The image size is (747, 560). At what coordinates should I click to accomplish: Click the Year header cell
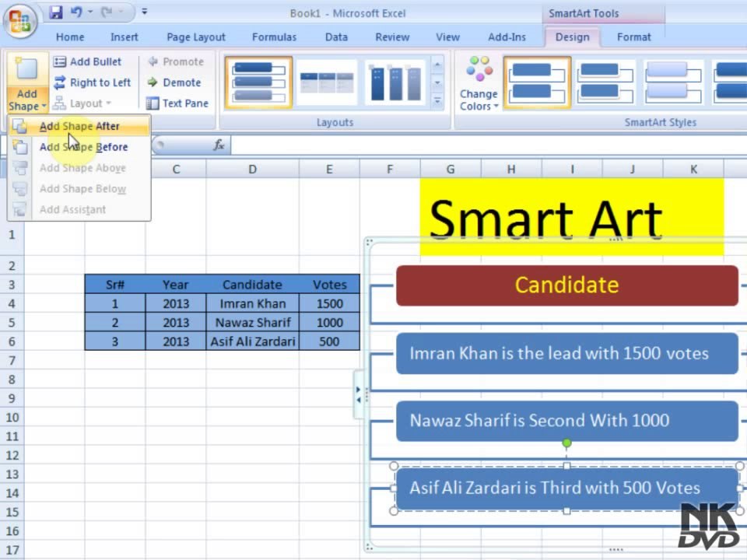click(176, 285)
